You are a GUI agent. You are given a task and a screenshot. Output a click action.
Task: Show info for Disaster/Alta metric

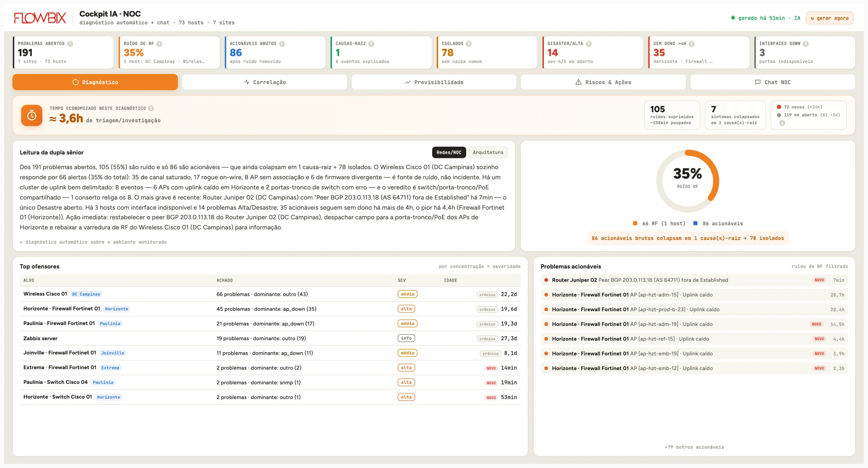[589, 44]
